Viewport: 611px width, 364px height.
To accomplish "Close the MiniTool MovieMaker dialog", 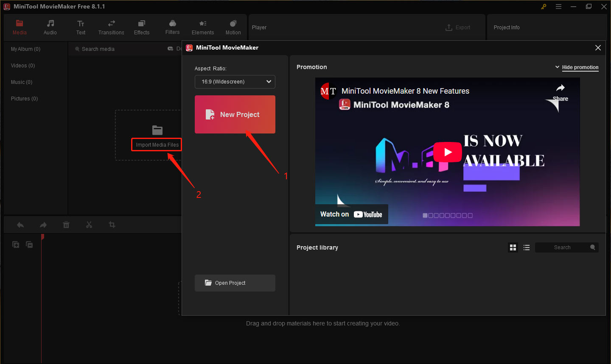I will click(598, 48).
